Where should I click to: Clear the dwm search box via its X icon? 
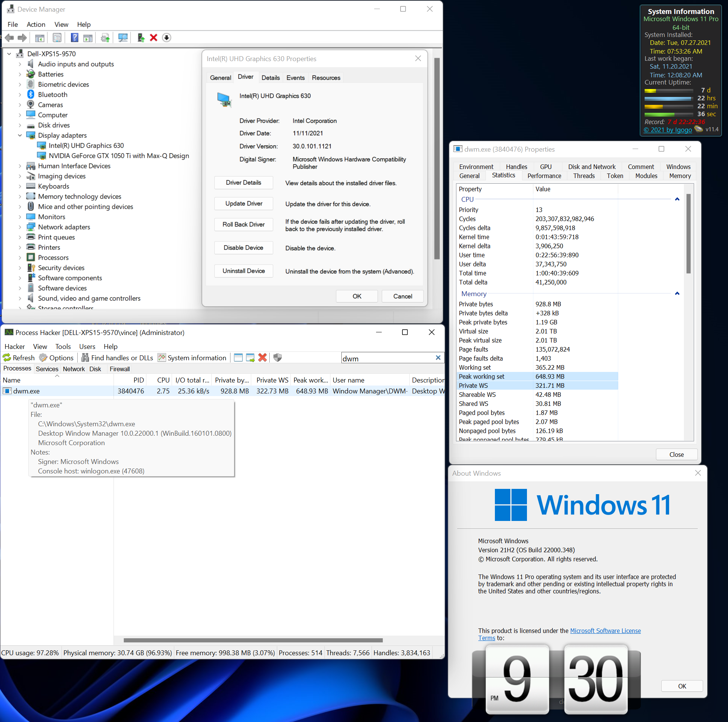coord(438,357)
